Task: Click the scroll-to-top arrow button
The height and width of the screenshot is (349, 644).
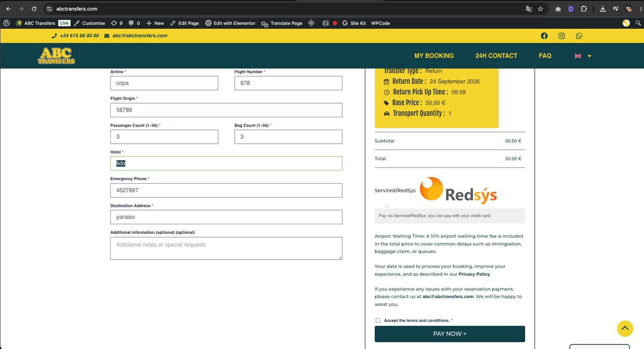Action: [625, 328]
